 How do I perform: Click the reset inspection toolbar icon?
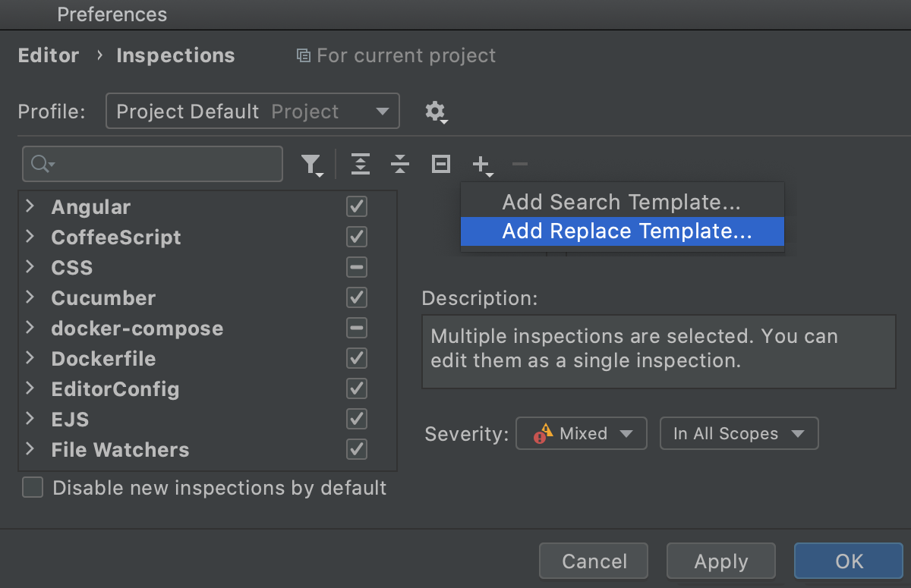[x=440, y=164]
